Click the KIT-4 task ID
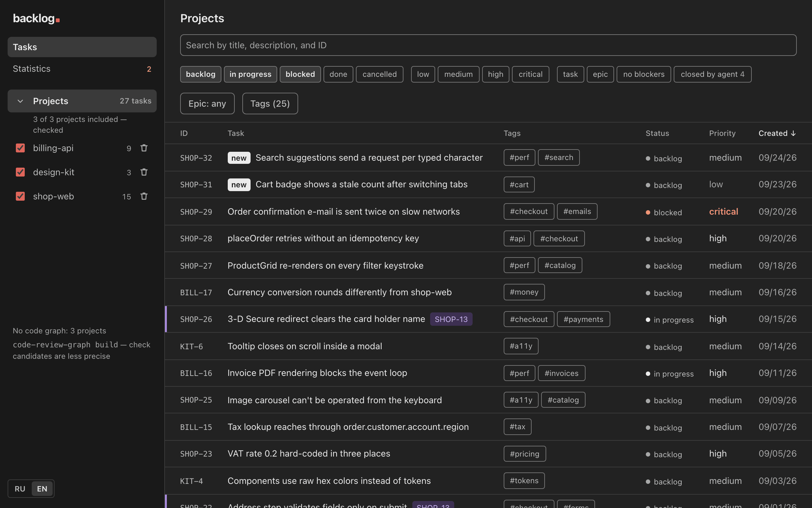 pyautogui.click(x=191, y=481)
